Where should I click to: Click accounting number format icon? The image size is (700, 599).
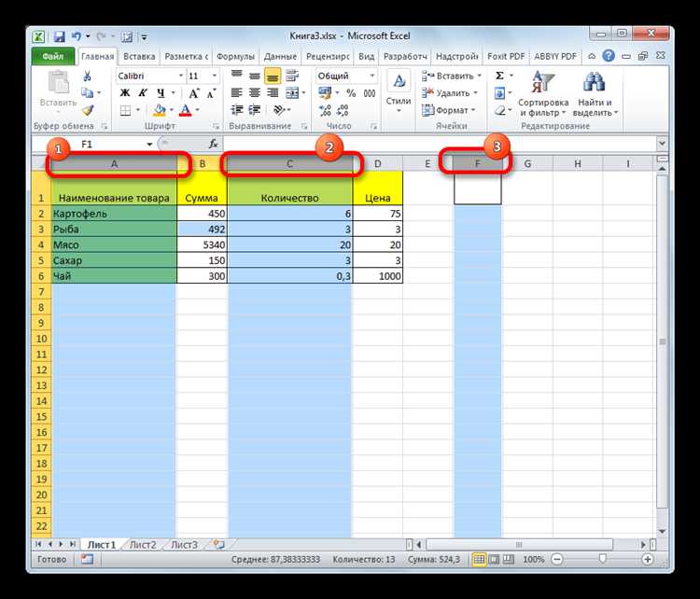pyautogui.click(x=325, y=93)
